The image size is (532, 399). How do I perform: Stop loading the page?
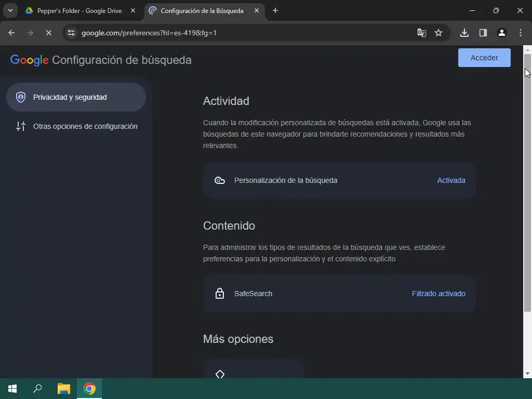point(49,33)
